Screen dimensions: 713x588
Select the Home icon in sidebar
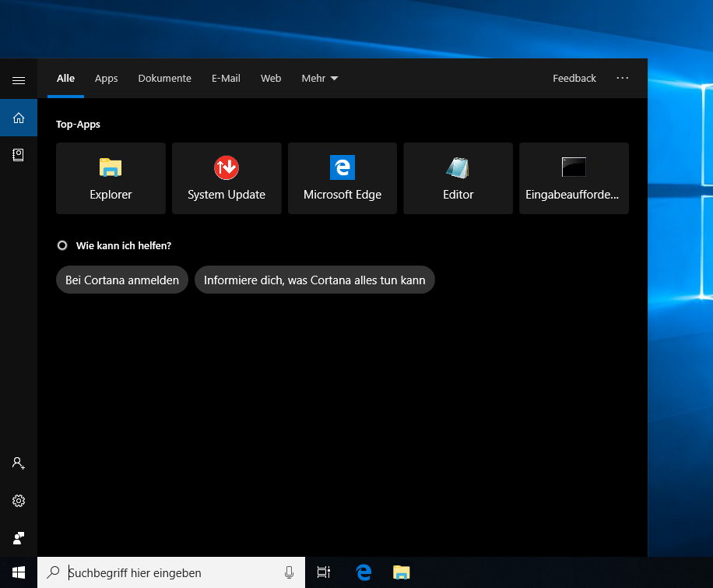pyautogui.click(x=19, y=118)
